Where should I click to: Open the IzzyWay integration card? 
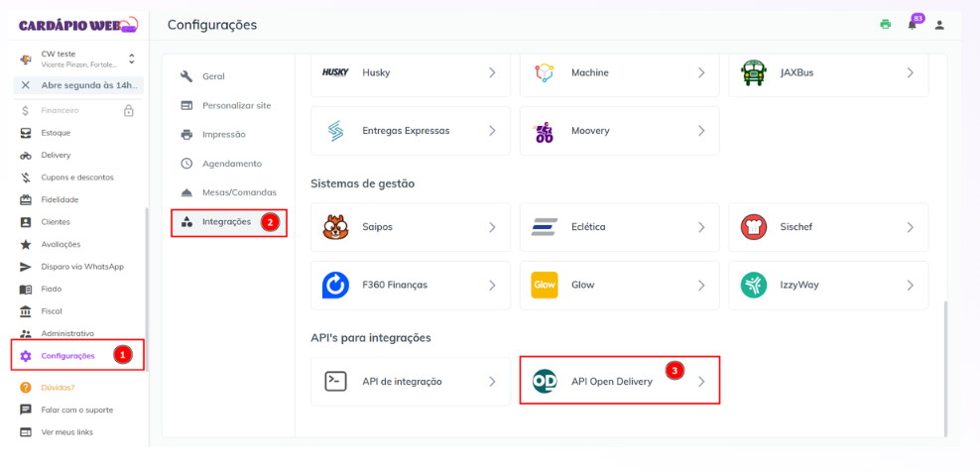point(828,285)
